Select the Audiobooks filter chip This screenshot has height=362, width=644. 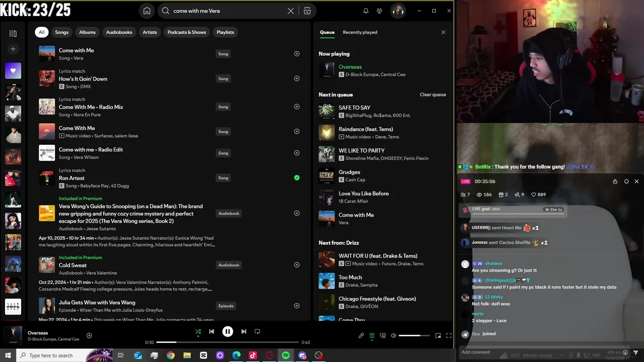[x=119, y=32]
